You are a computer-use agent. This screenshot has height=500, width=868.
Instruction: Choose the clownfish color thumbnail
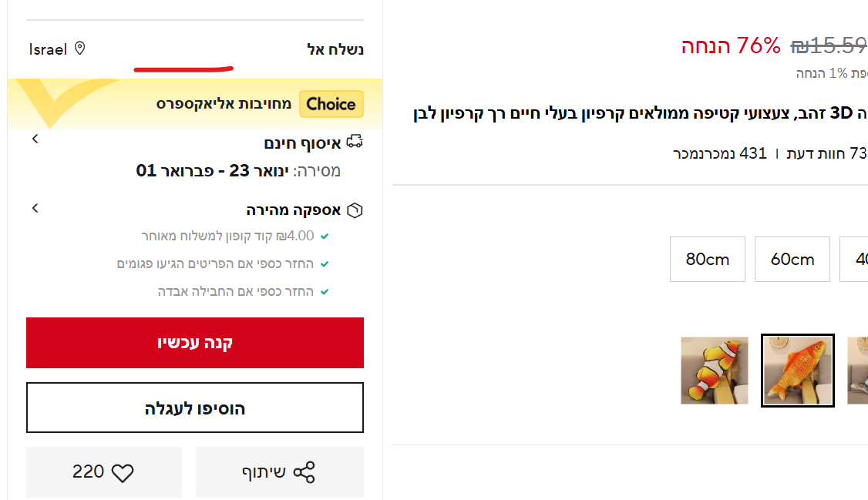(x=714, y=371)
